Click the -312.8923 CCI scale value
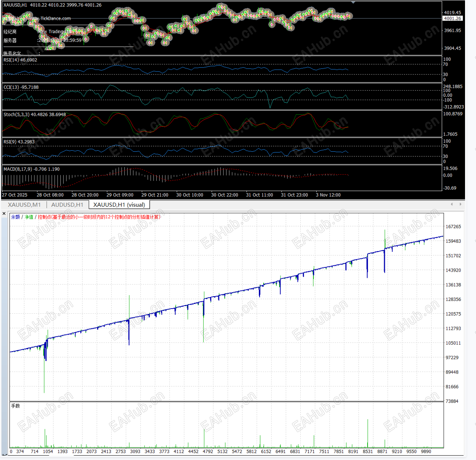This screenshot has width=476, height=460. pos(454,107)
